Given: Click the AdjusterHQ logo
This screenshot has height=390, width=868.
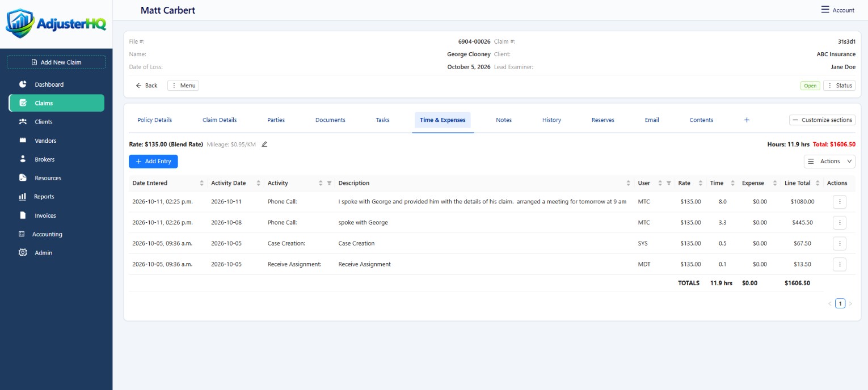Looking at the screenshot, I should tap(56, 24).
